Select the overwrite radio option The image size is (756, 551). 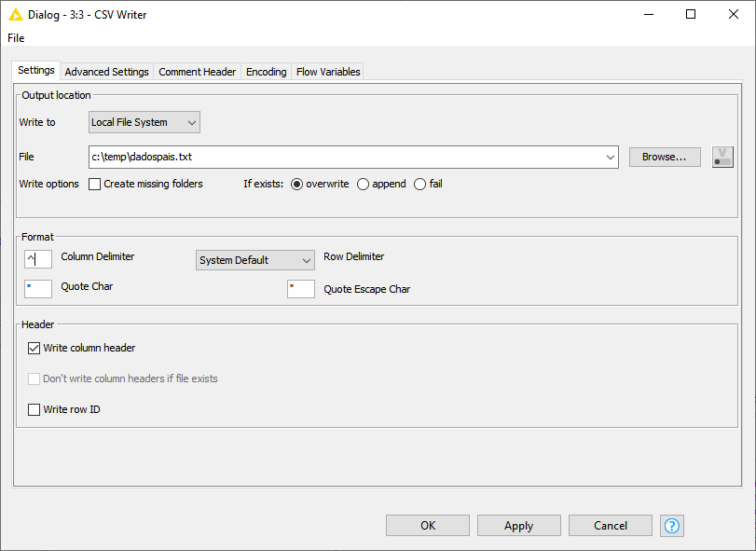[297, 185]
